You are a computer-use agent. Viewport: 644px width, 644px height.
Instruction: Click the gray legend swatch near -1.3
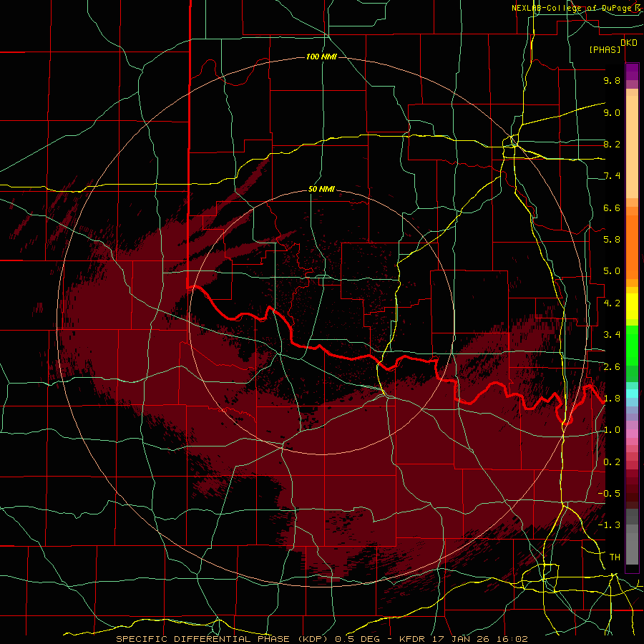point(632,530)
